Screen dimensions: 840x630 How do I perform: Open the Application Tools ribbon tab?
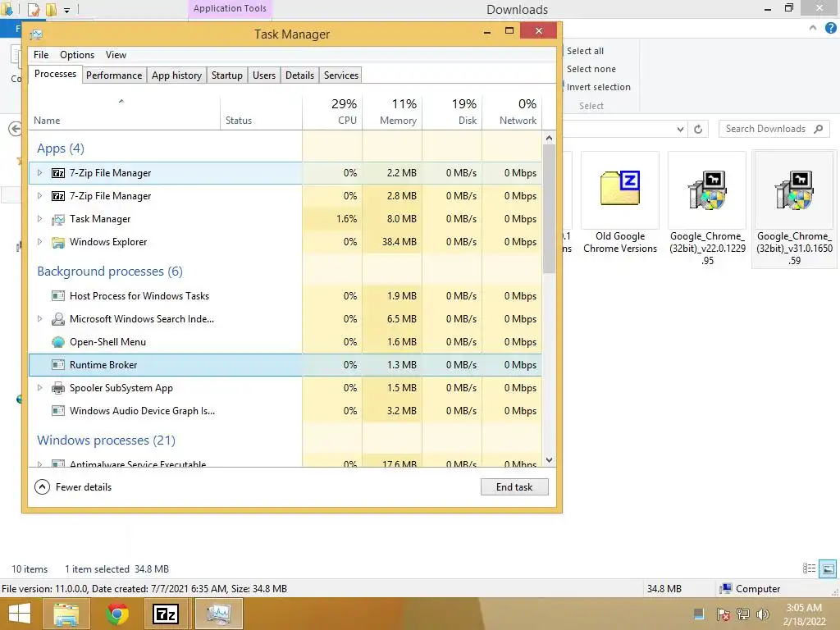click(x=230, y=8)
